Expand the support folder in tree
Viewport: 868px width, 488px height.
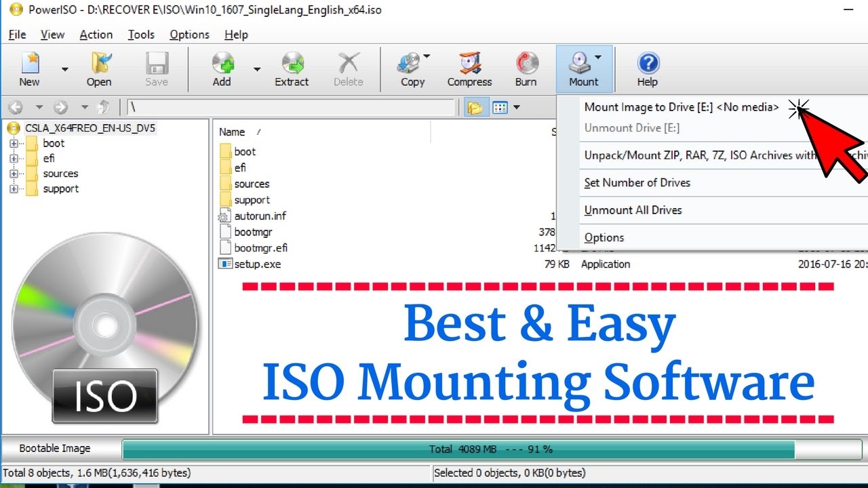click(x=14, y=189)
